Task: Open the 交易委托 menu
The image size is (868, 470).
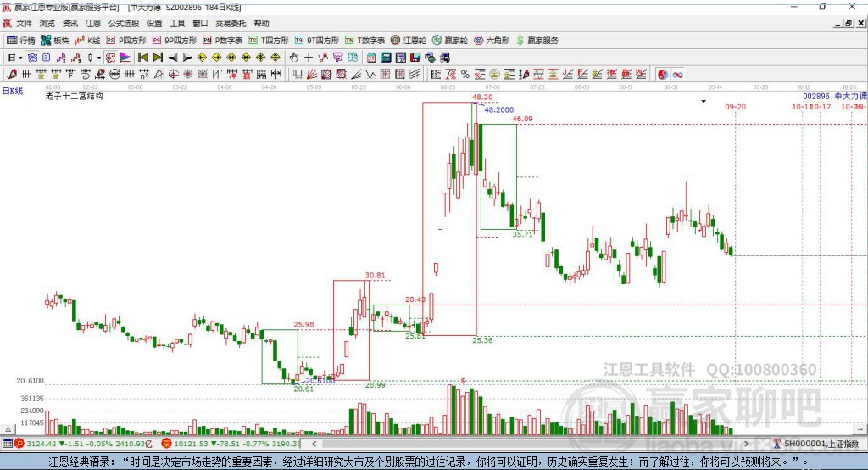Action: click(x=231, y=23)
